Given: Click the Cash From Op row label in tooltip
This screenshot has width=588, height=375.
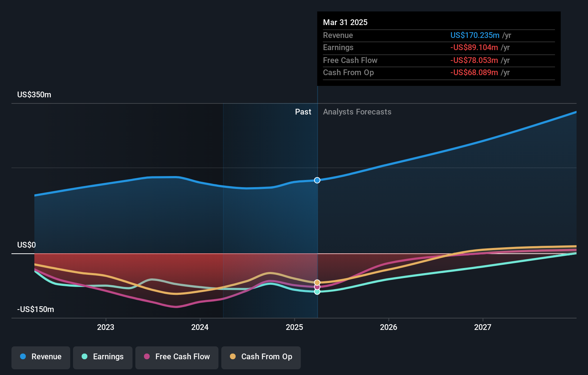Looking at the screenshot, I should point(348,73).
